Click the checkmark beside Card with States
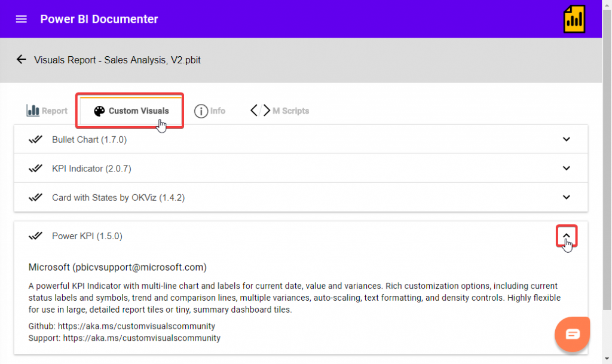This screenshot has height=364, width=612. (35, 197)
